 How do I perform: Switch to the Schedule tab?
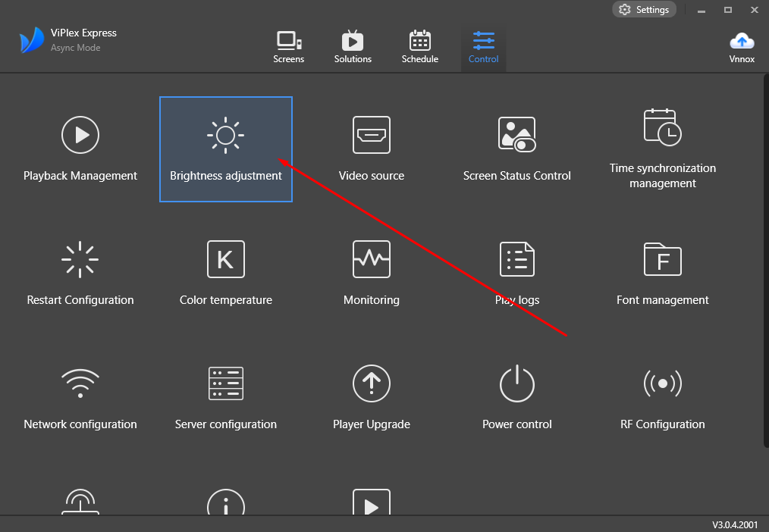(x=420, y=48)
